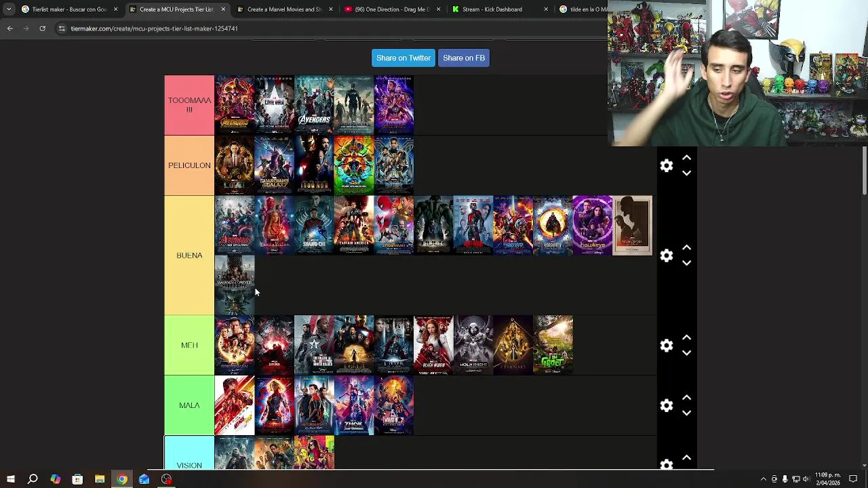The image size is (868, 488).
Task: Click the TOOOMAAA tier label
Action: pyautogui.click(x=189, y=105)
